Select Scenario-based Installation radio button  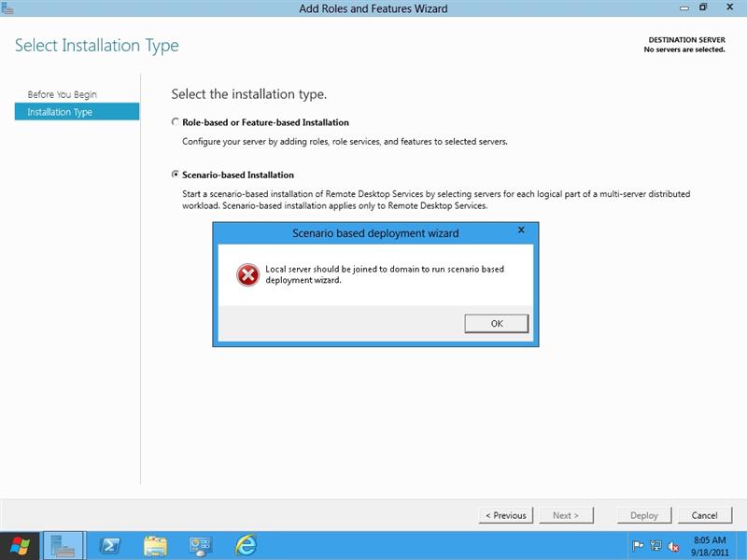pos(176,175)
